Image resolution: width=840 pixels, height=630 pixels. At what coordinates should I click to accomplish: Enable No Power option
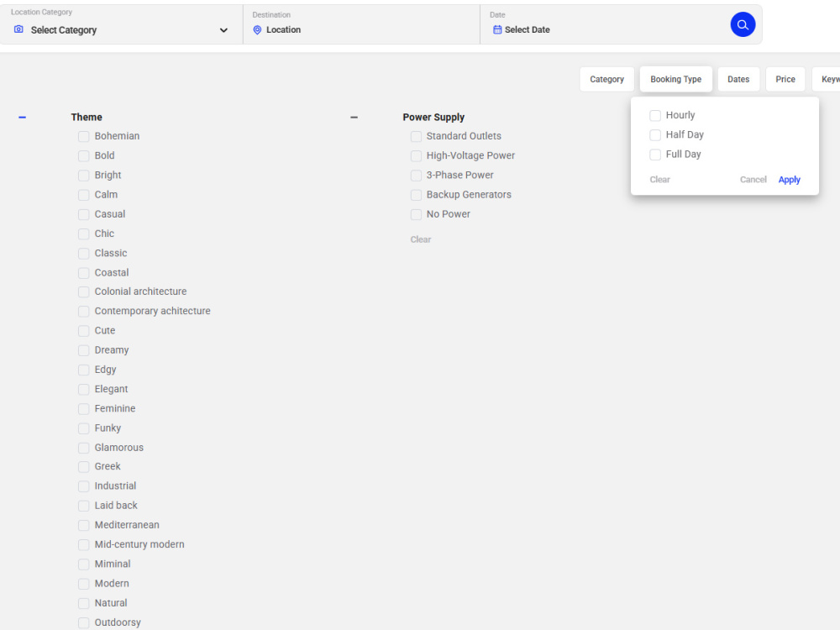tap(416, 214)
